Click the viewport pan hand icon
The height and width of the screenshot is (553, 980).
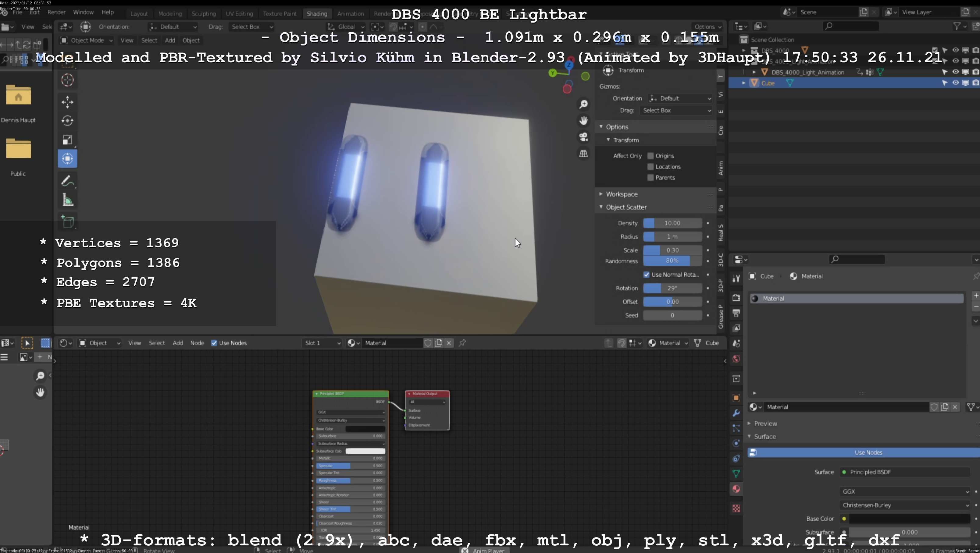[x=583, y=121]
